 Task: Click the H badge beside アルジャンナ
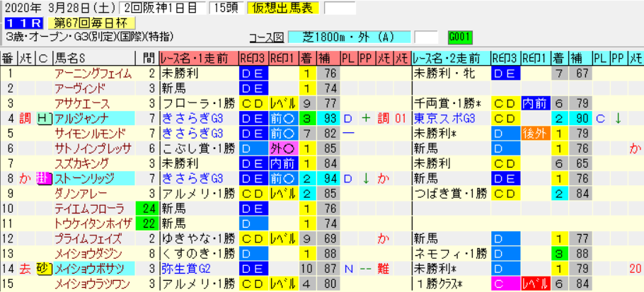(x=44, y=119)
